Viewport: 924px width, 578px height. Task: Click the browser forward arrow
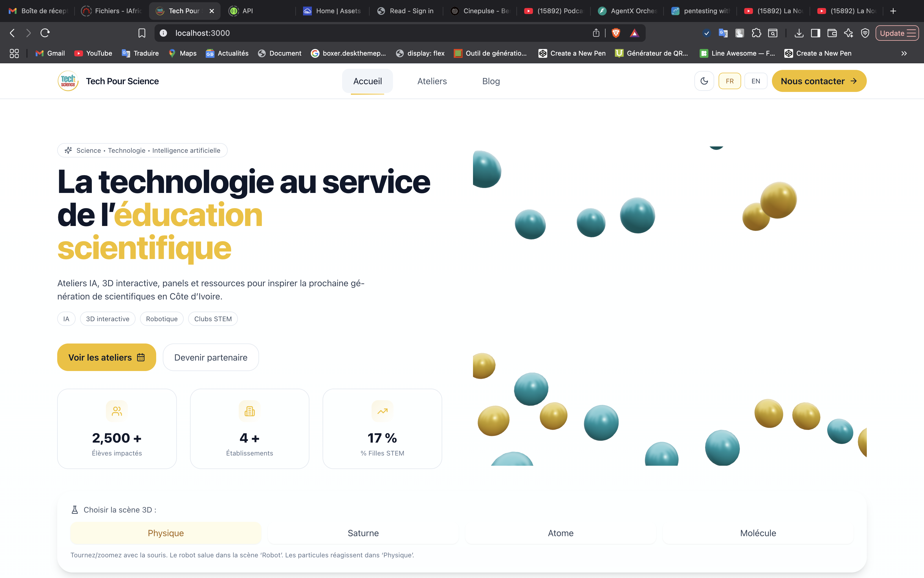[28, 33]
